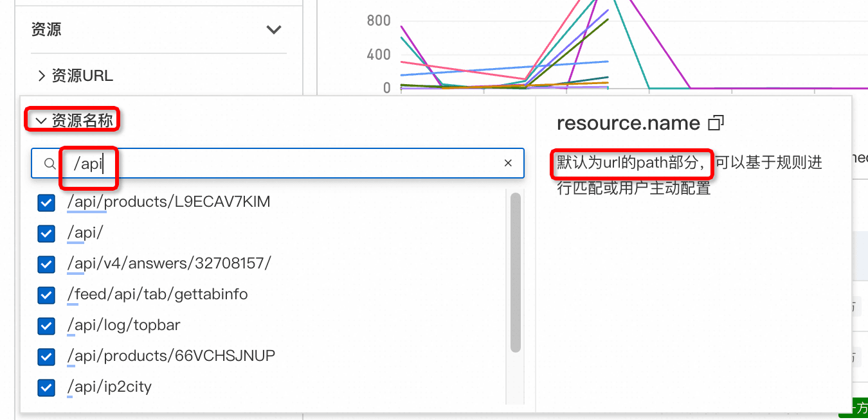Screen dimensions: 868x420
Task: Select the /feed/api/tab/gettabinfo path text
Action: pos(158,294)
